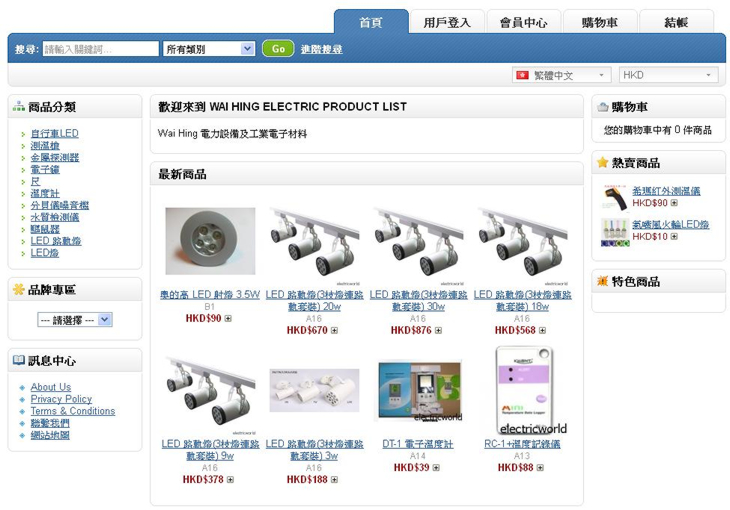Screen dimensions: 730x510
Task: Open the HKD currency dropdown
Action: click(x=669, y=75)
